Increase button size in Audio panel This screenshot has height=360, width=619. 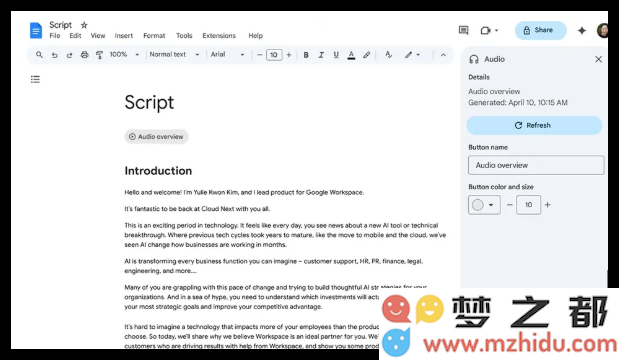click(x=548, y=205)
